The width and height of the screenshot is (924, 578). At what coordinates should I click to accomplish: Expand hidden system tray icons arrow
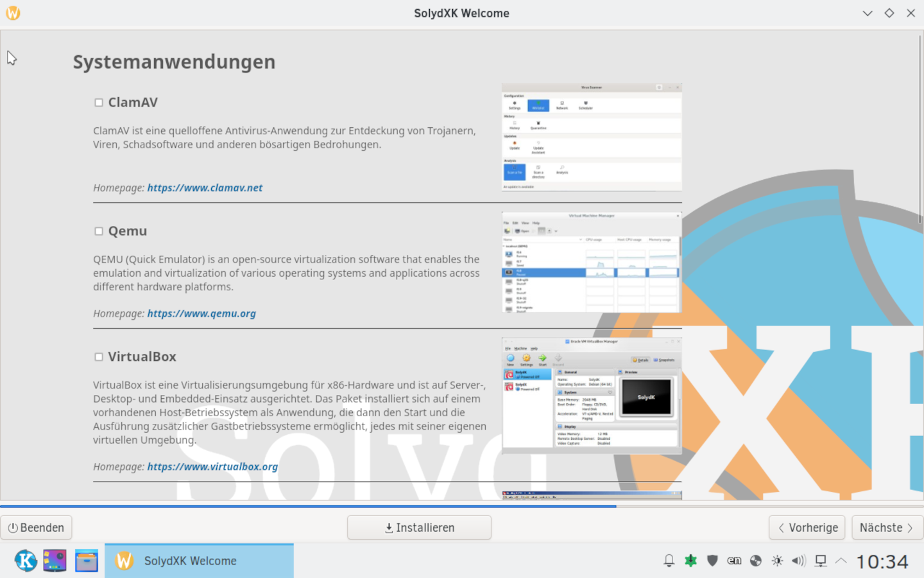(841, 561)
